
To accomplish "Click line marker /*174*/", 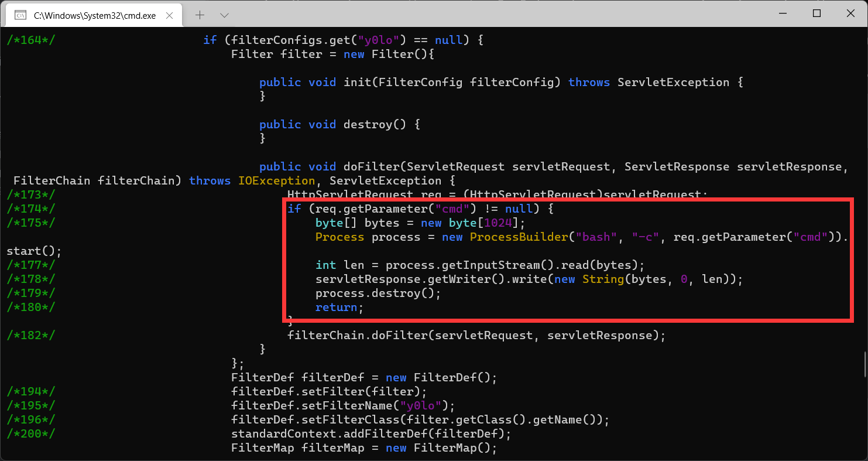I will point(31,209).
